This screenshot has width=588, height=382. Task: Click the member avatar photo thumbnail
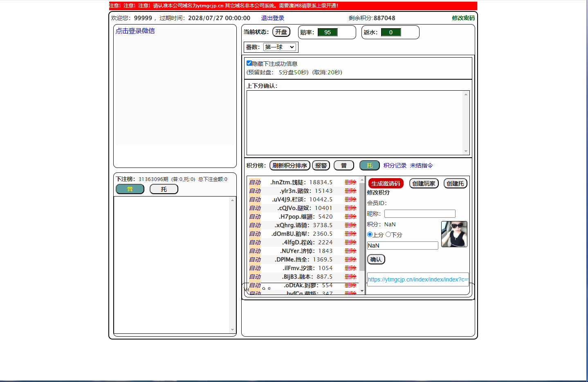click(454, 234)
